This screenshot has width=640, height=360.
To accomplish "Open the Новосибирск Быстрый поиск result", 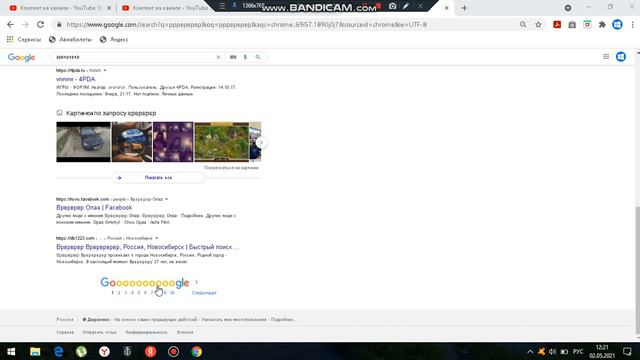I will 147,247.
